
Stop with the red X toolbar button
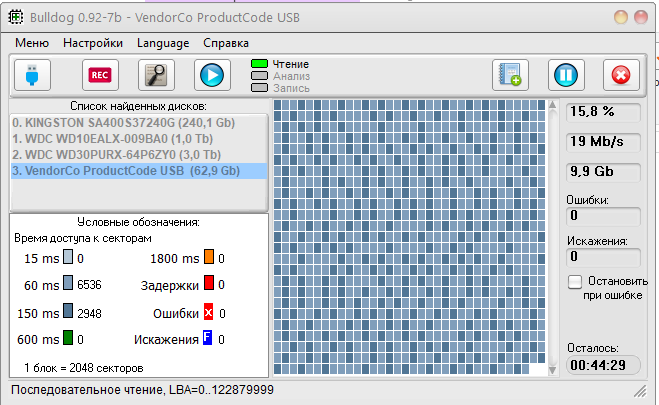pyautogui.click(x=621, y=75)
